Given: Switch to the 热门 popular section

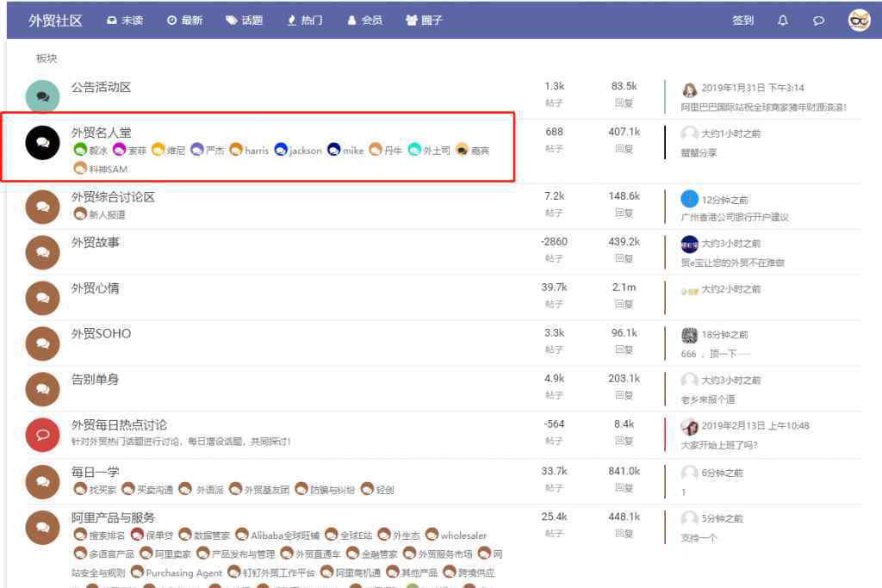Looking at the screenshot, I should point(305,21).
